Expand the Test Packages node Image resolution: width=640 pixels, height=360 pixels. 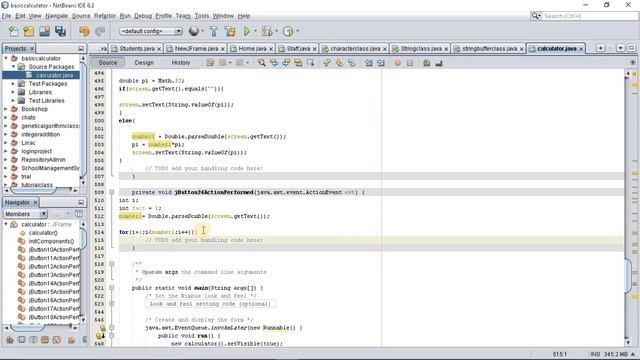click(13, 84)
